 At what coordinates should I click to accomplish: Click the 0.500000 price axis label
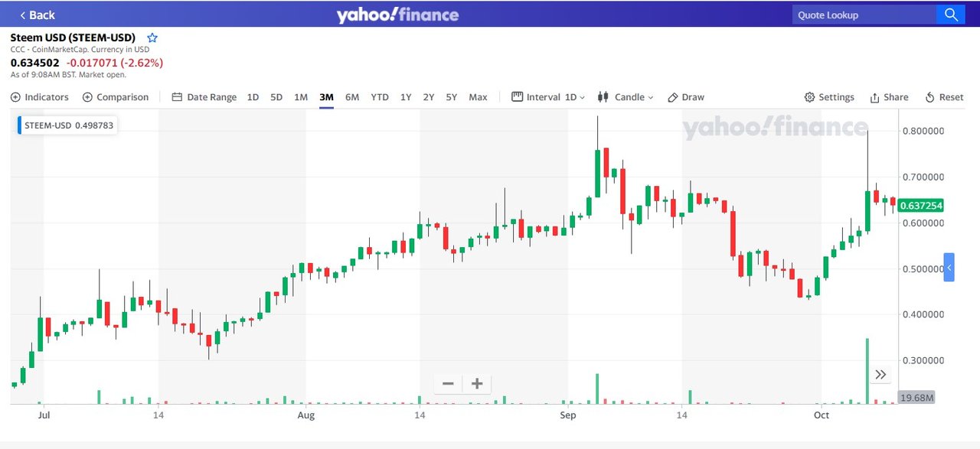[x=923, y=268]
